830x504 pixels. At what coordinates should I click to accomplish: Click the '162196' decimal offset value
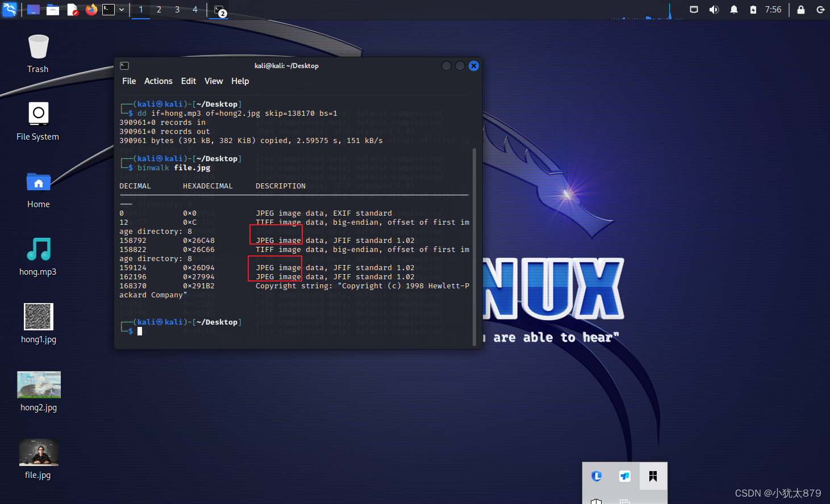[133, 277]
